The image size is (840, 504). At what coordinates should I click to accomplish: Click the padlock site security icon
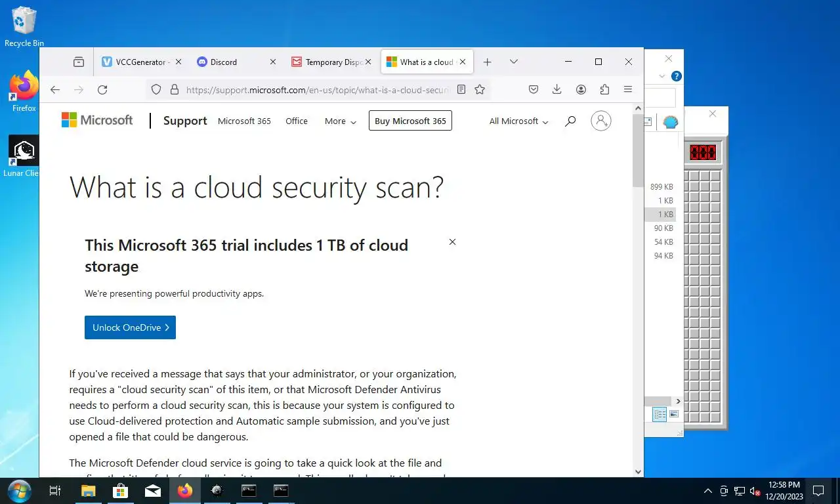click(174, 90)
